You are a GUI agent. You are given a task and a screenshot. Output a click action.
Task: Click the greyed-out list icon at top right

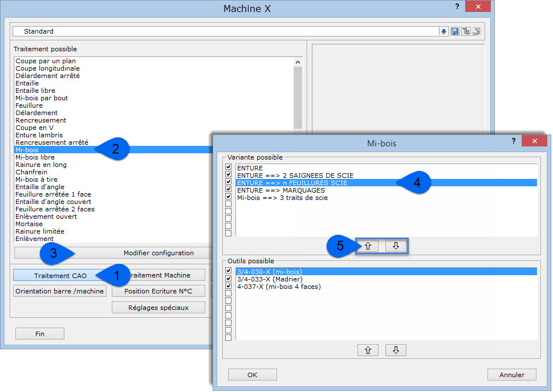[x=477, y=31]
